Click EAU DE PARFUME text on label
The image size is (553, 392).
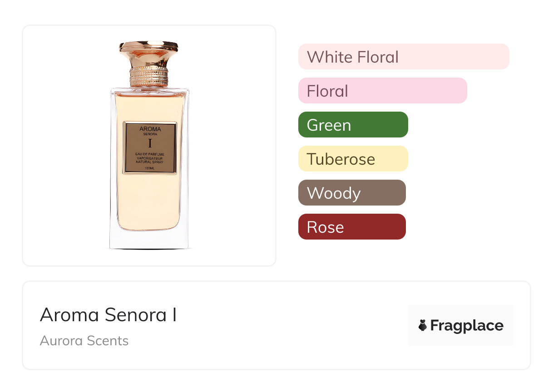(x=150, y=155)
